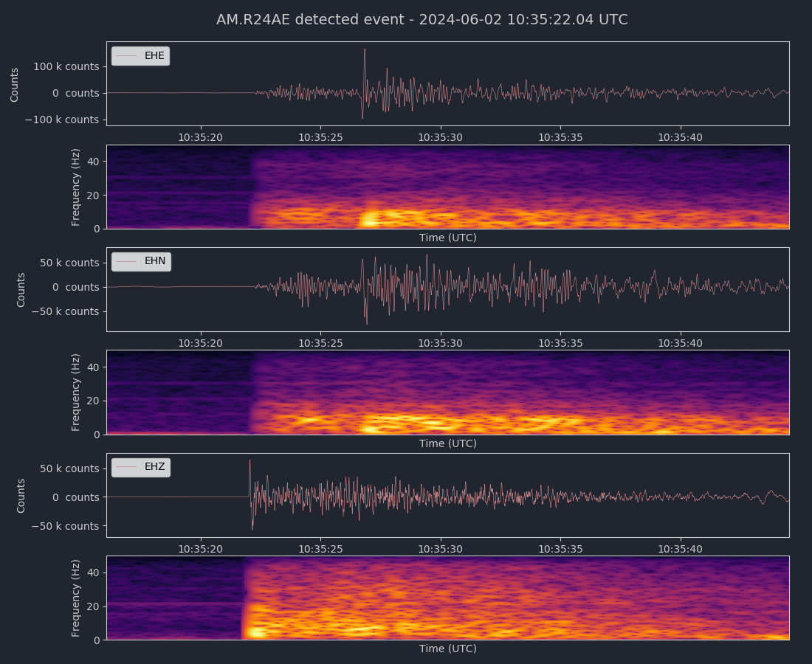This screenshot has width=812, height=664.
Task: Click '50 k counts' tick on EHN waveform
Action: pos(69,263)
